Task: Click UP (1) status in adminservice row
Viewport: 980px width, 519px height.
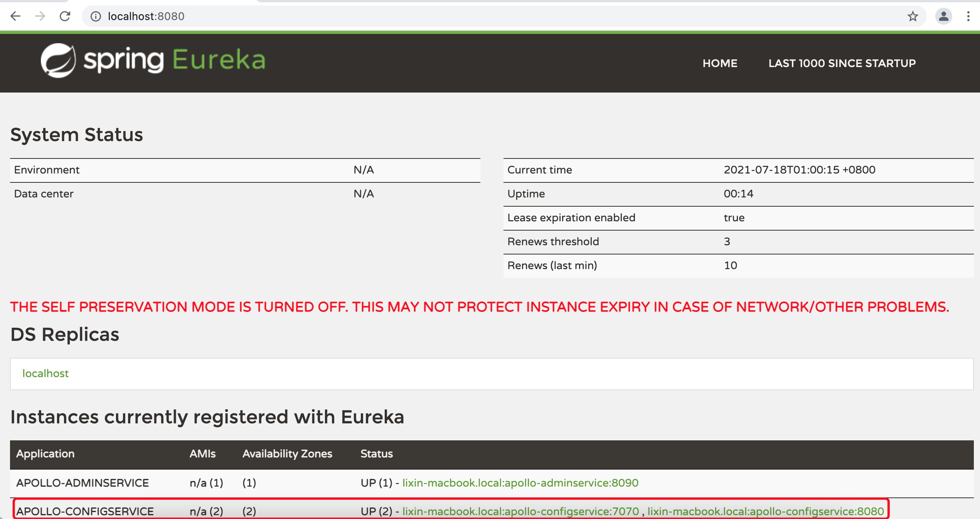Action: [376, 483]
